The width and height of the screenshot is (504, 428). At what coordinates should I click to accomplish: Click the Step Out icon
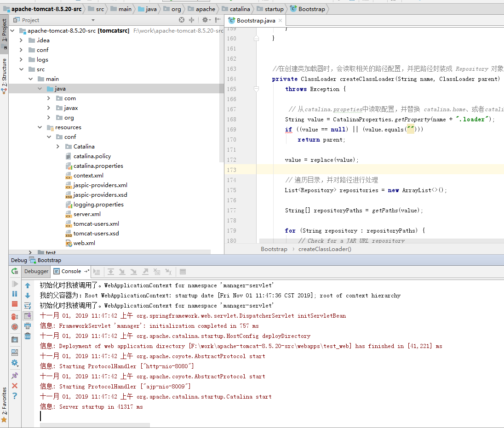(145, 272)
